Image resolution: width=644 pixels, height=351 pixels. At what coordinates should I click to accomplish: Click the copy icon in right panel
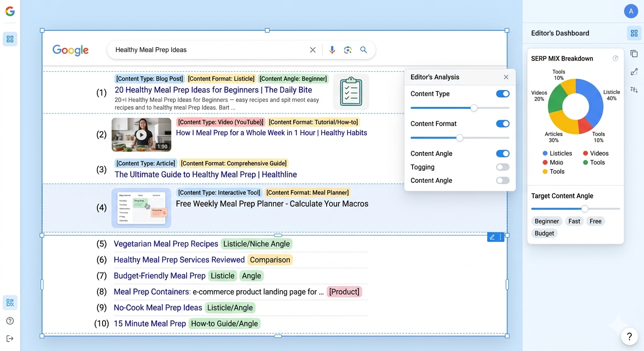(x=634, y=54)
